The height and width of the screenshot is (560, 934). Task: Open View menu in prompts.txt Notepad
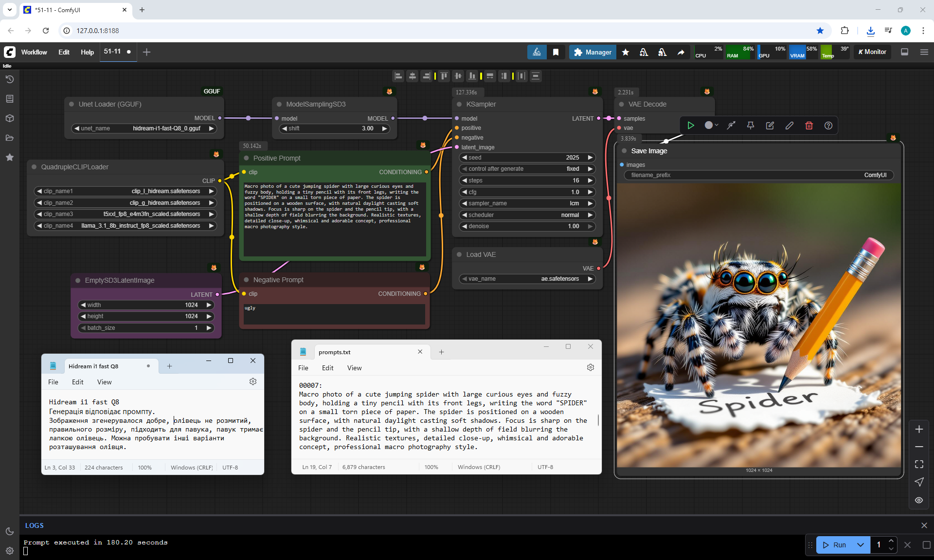tap(354, 368)
